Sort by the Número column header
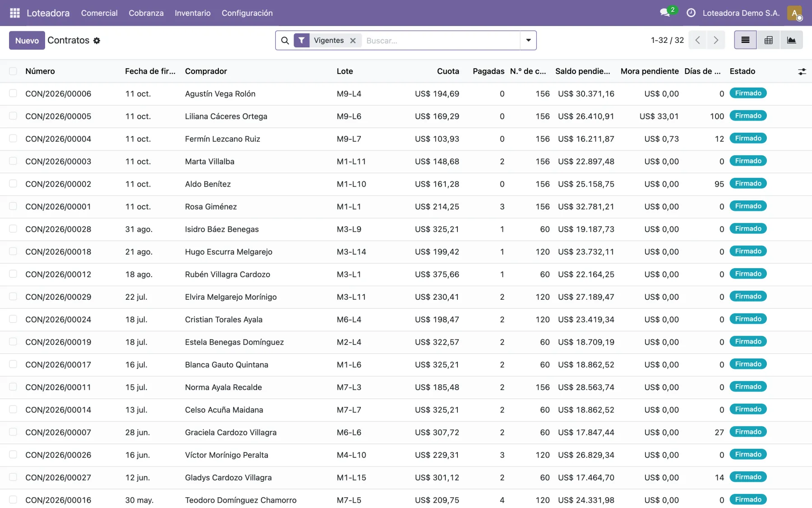The image size is (812, 508). 40,71
